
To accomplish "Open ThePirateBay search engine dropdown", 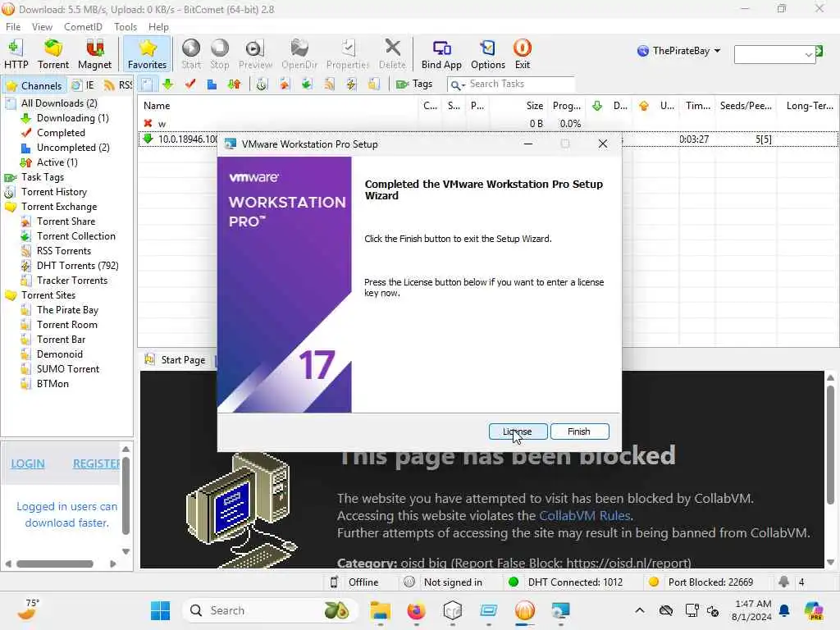I will click(x=678, y=51).
